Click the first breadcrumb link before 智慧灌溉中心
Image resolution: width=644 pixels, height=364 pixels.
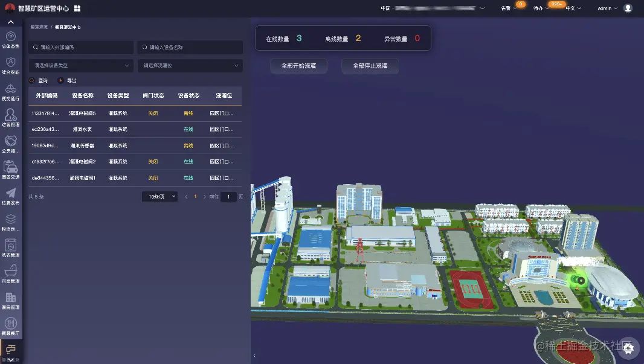[39, 27]
